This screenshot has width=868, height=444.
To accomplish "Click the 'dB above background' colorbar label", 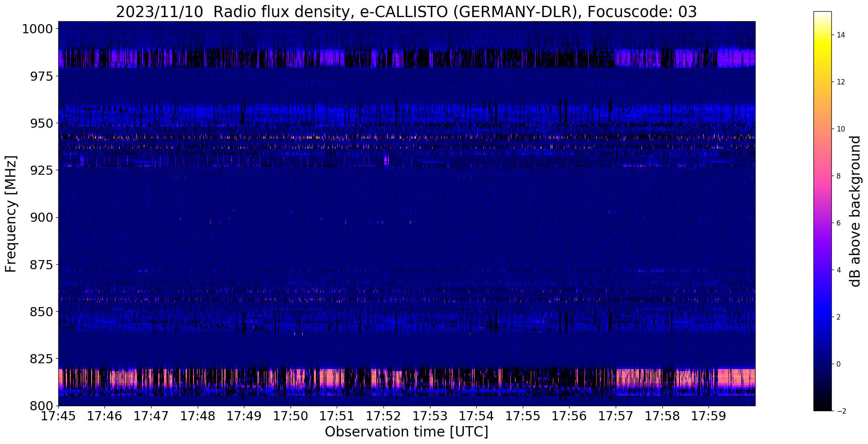I will coord(855,211).
